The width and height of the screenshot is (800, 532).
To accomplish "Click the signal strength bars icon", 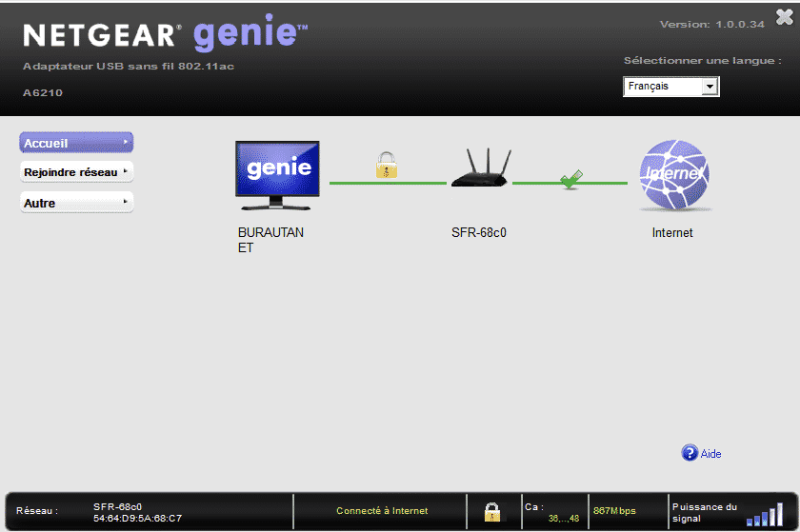I will 764,514.
